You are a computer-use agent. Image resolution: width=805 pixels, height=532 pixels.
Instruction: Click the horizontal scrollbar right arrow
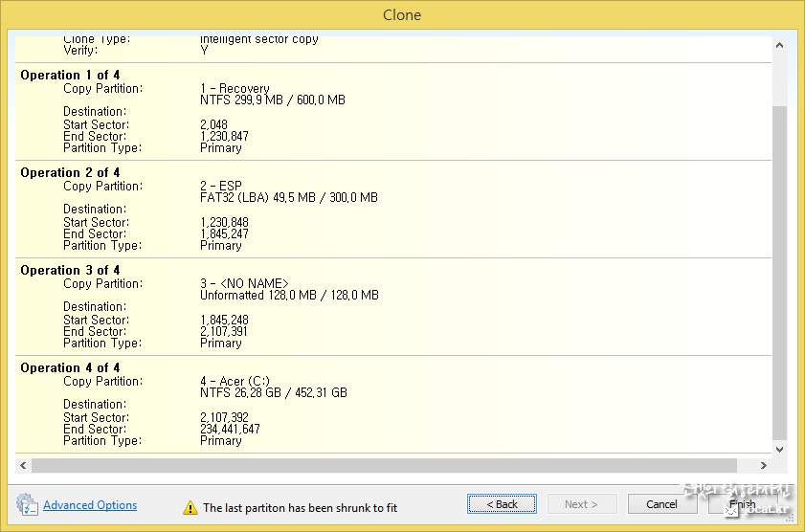(x=763, y=465)
